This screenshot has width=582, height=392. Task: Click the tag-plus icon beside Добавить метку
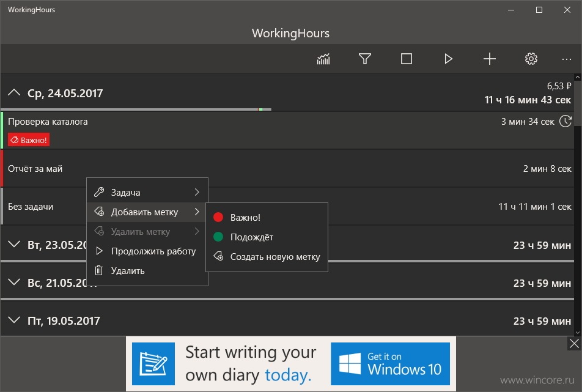point(99,212)
